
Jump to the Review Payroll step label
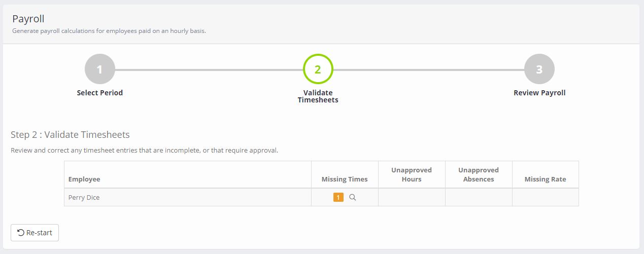[539, 93]
